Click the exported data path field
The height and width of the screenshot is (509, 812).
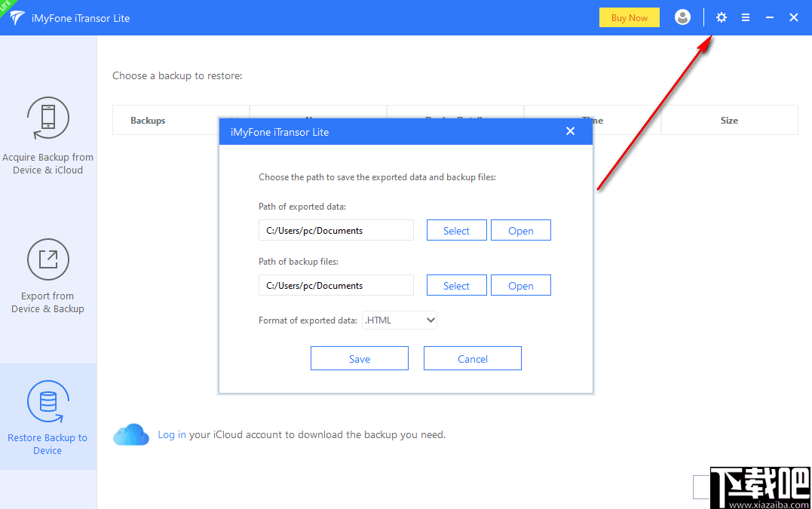pos(336,231)
